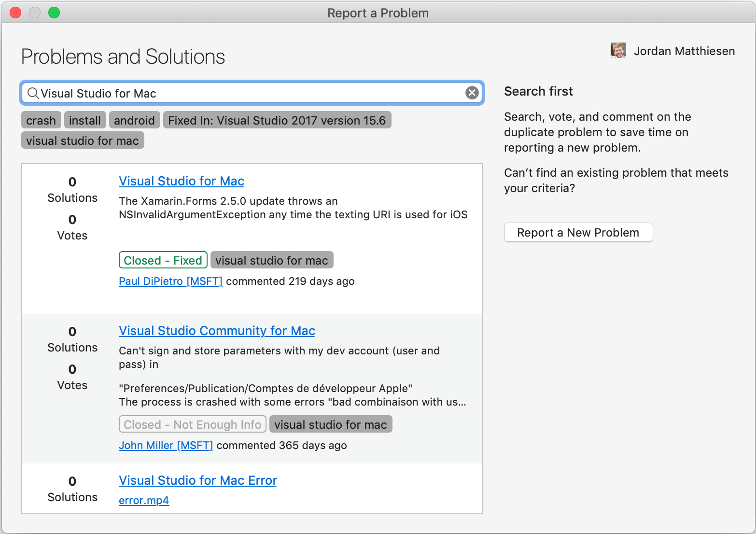Click Report a New Problem button
The height and width of the screenshot is (534, 756).
click(x=578, y=232)
